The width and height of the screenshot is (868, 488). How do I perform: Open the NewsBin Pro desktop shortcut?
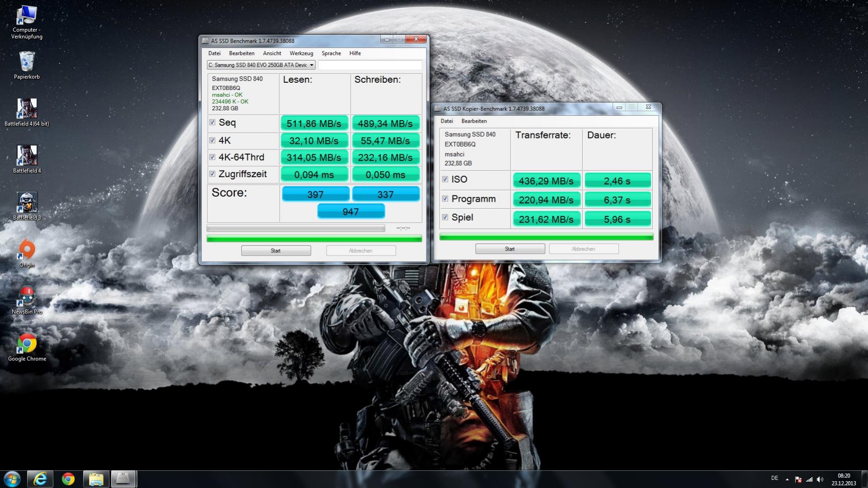(x=27, y=300)
